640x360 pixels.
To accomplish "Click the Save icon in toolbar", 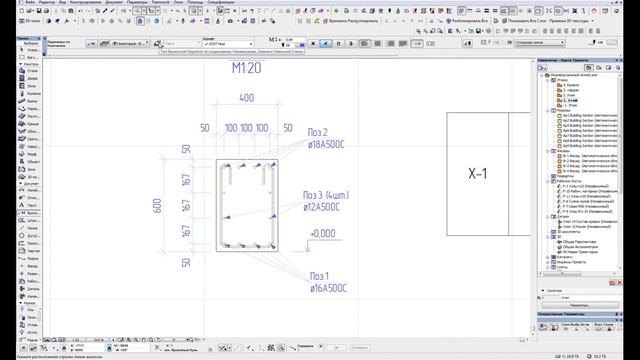I will tap(39, 11).
